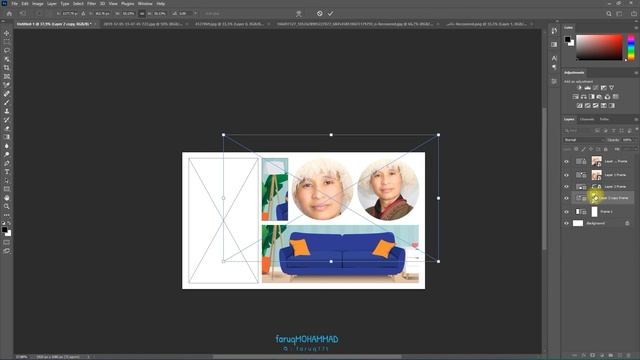The image size is (640, 360).
Task: Add a Photo Filter adjustment
Action: click(599, 97)
